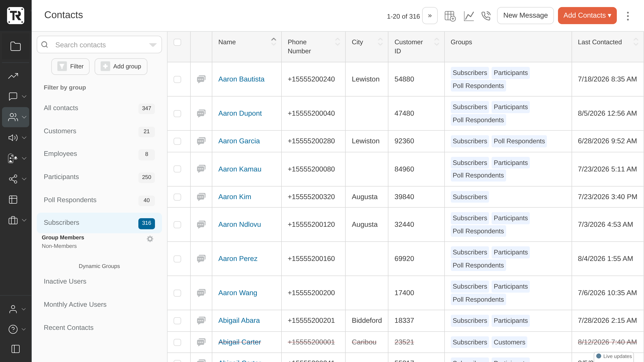The width and height of the screenshot is (644, 362).
Task: Open the briefcase sidebar icon
Action: click(x=13, y=220)
